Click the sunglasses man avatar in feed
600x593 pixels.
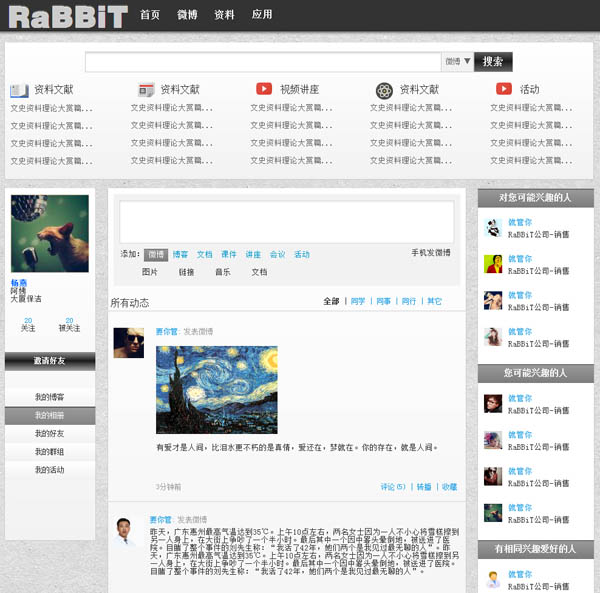click(129, 343)
